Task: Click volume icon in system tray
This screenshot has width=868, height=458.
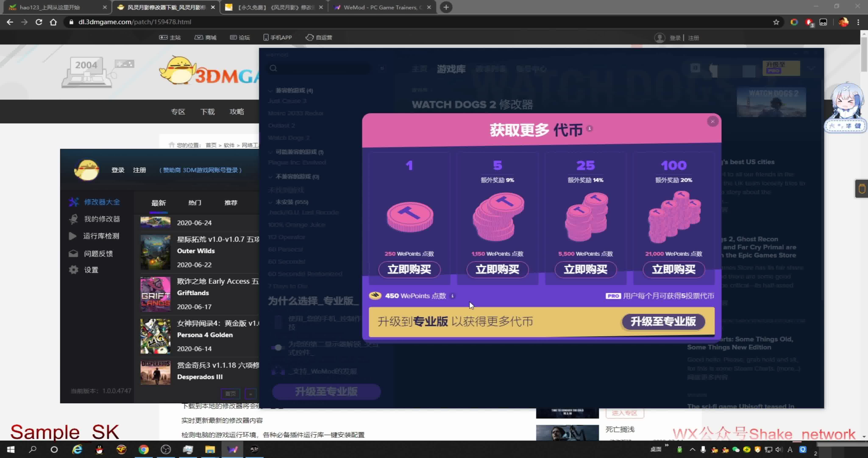Action: 779,449
